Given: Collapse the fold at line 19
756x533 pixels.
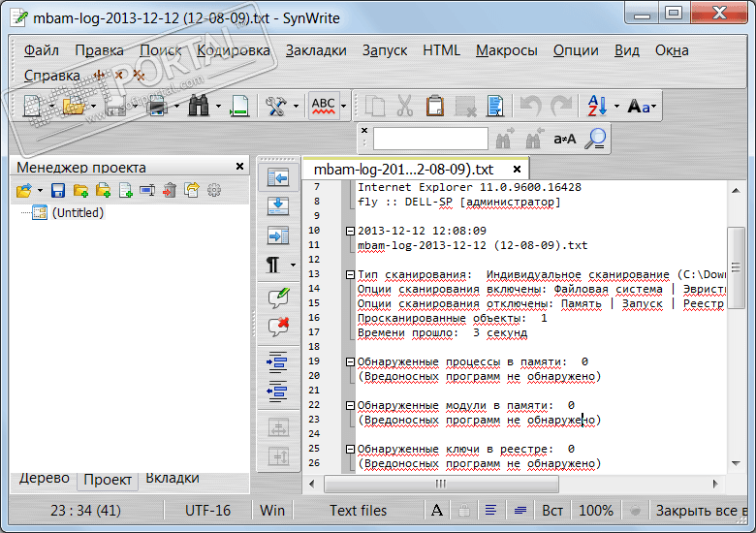Looking at the screenshot, I should 351,361.
